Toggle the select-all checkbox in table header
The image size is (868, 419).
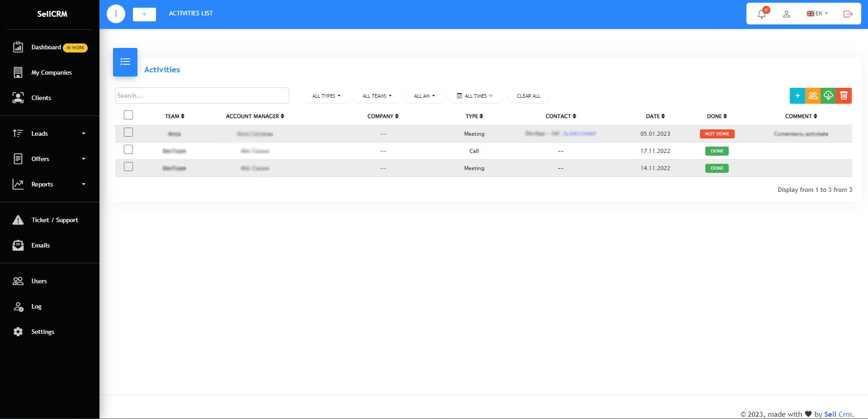(x=128, y=115)
